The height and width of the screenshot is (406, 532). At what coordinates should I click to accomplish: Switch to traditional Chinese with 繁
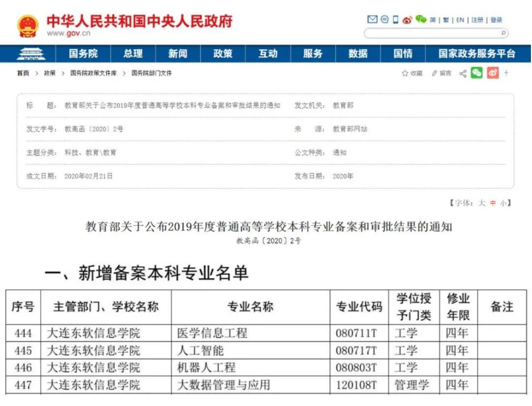[x=446, y=20]
